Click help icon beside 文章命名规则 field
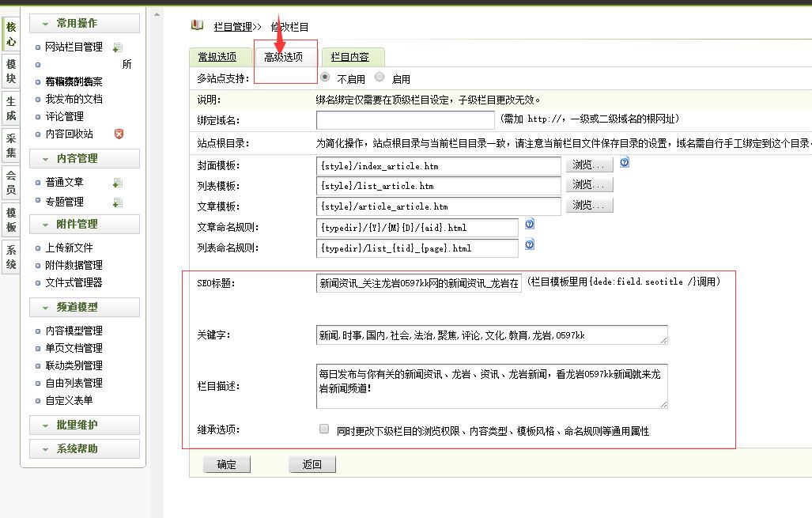This screenshot has width=812, height=518. point(530,225)
